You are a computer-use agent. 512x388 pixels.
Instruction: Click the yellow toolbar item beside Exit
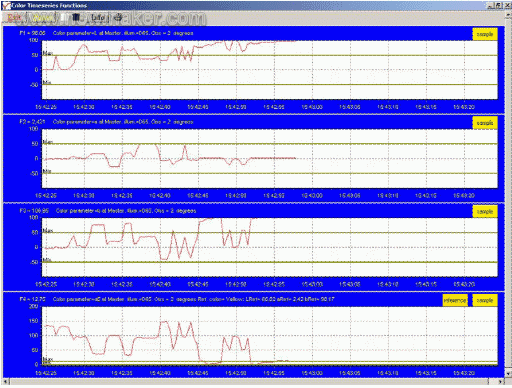(x=41, y=17)
